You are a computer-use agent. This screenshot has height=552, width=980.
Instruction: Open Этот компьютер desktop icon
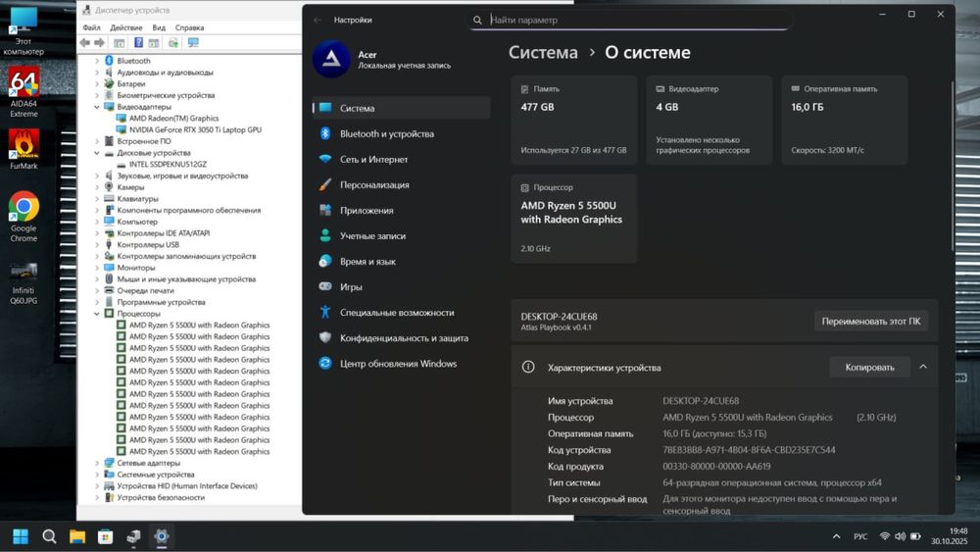tap(24, 31)
